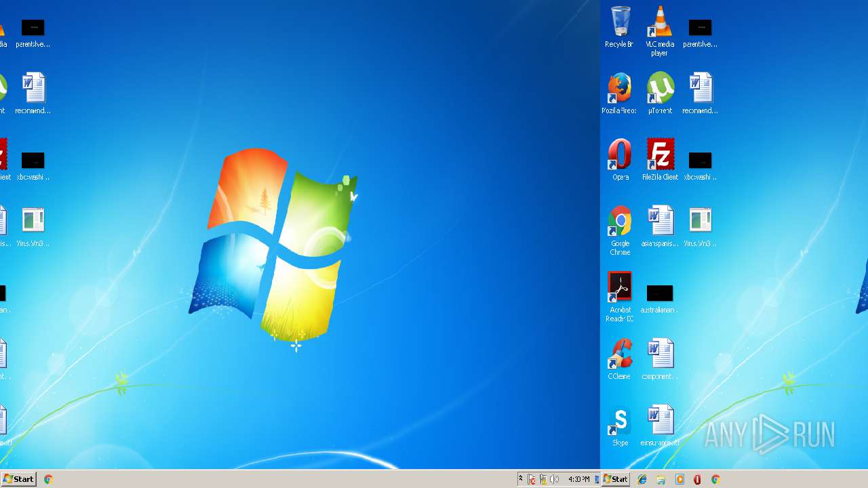Select the australianan black file icon
Viewport: 868px width, 488px height.
(x=660, y=298)
